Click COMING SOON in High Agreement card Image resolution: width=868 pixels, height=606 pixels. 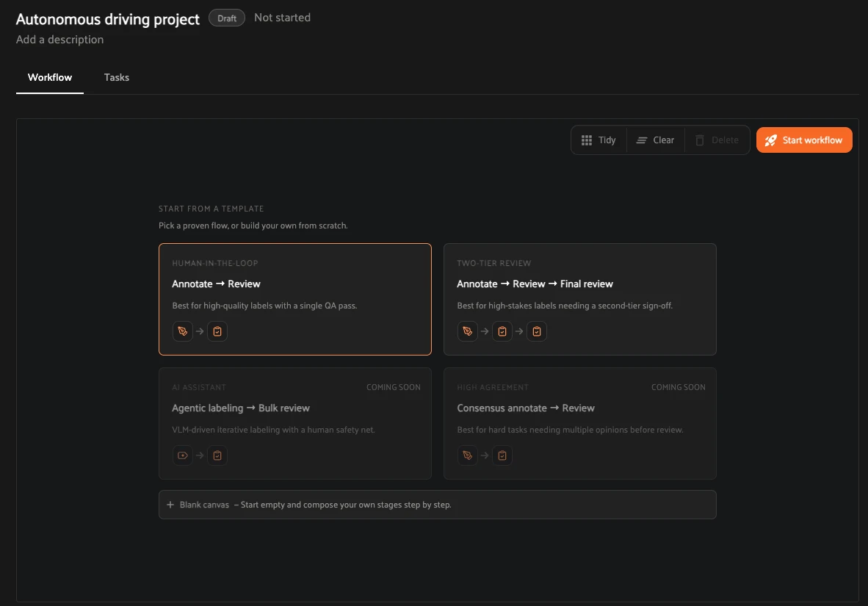click(x=678, y=387)
